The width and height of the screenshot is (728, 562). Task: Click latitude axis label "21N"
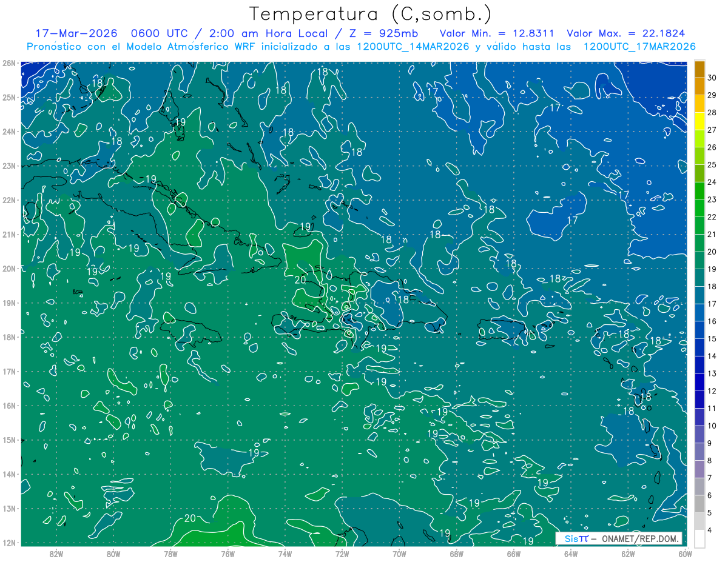coord(8,234)
